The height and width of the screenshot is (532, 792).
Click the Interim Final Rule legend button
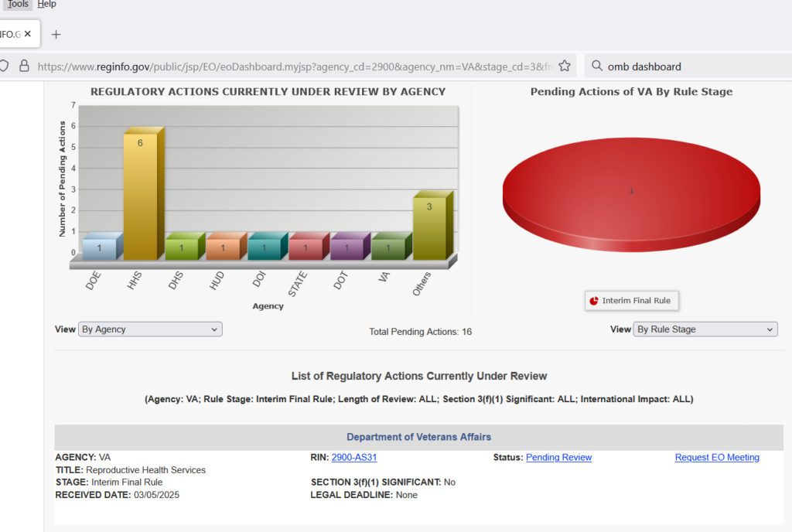(631, 301)
